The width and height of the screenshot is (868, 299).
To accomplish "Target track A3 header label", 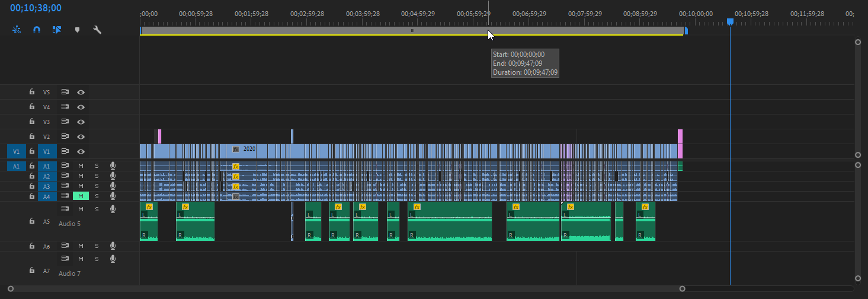I will point(47,186).
